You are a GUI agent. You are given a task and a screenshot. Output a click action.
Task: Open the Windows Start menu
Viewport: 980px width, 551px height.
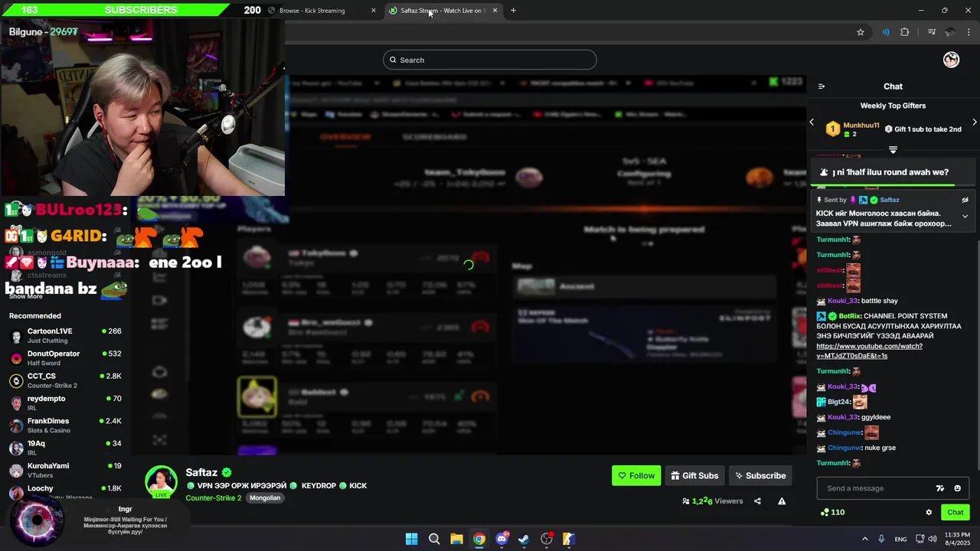[411, 539]
